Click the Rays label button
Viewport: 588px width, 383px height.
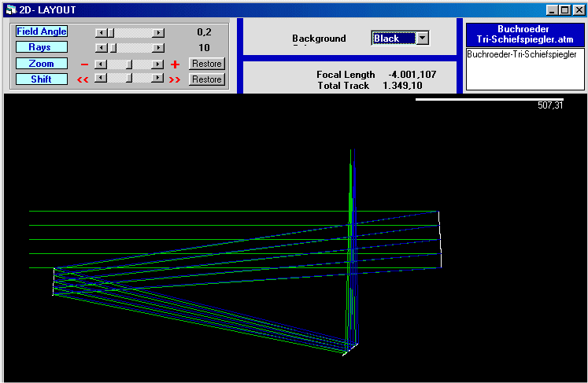[x=41, y=47]
